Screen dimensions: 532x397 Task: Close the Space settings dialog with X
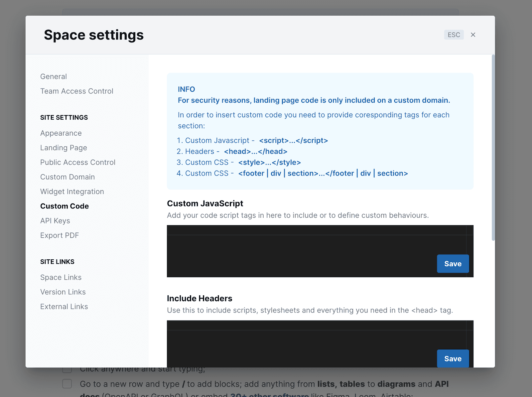tap(473, 35)
